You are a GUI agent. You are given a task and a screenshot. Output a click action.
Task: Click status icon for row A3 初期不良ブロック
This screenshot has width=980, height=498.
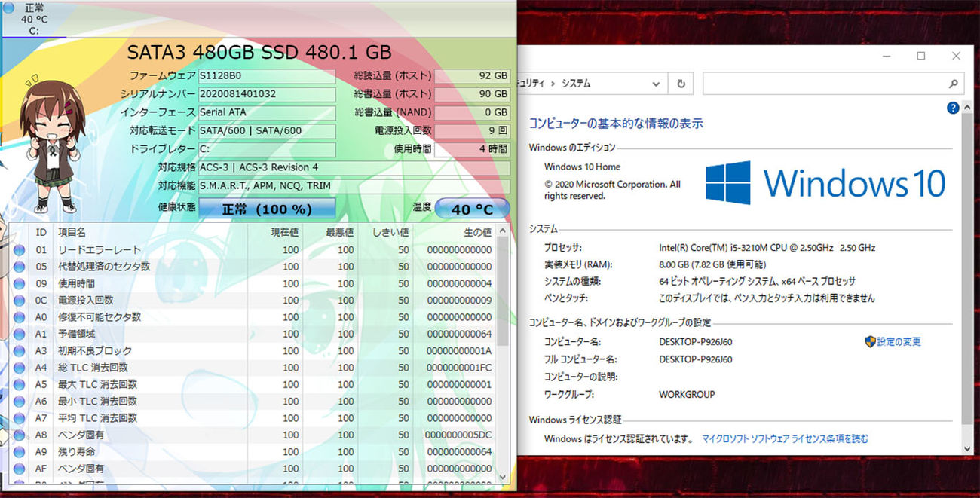tap(19, 351)
